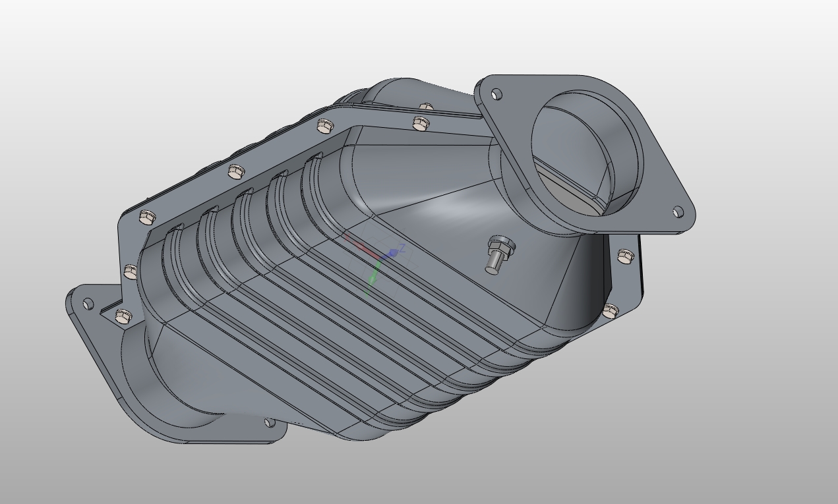Viewport: 838px width, 504px height.
Task: Select the hex bolt nearest the lower-left flange
Action: (x=122, y=317)
